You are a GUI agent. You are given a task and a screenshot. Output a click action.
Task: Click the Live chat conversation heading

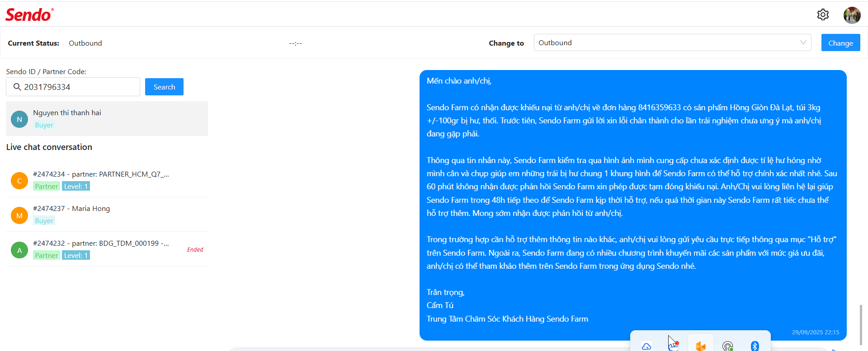[49, 147]
